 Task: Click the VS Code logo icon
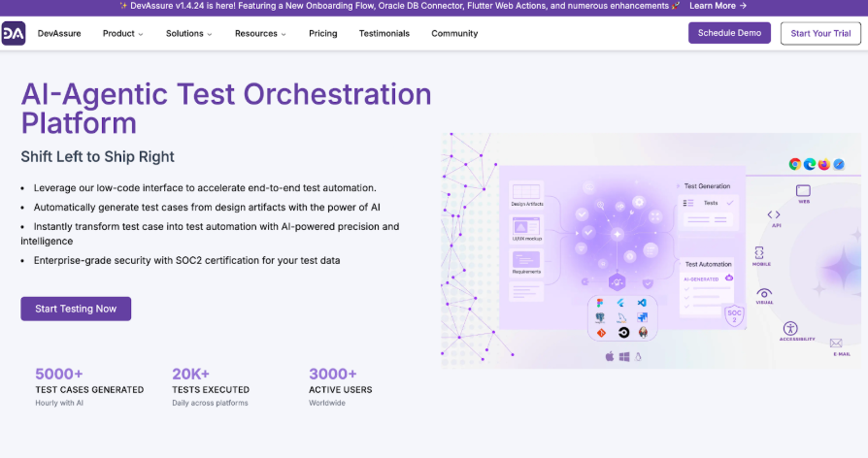[642, 303]
